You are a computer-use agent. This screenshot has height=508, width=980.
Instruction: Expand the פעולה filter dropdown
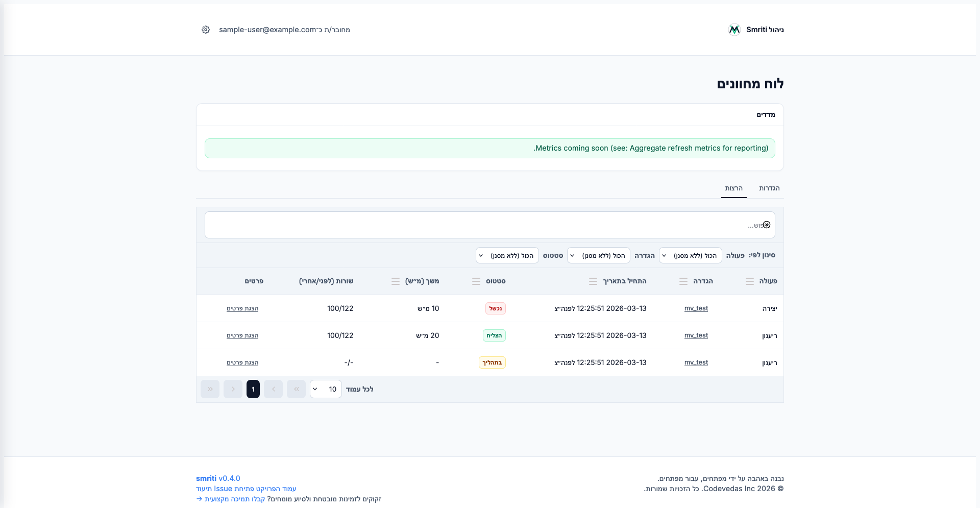click(x=691, y=255)
